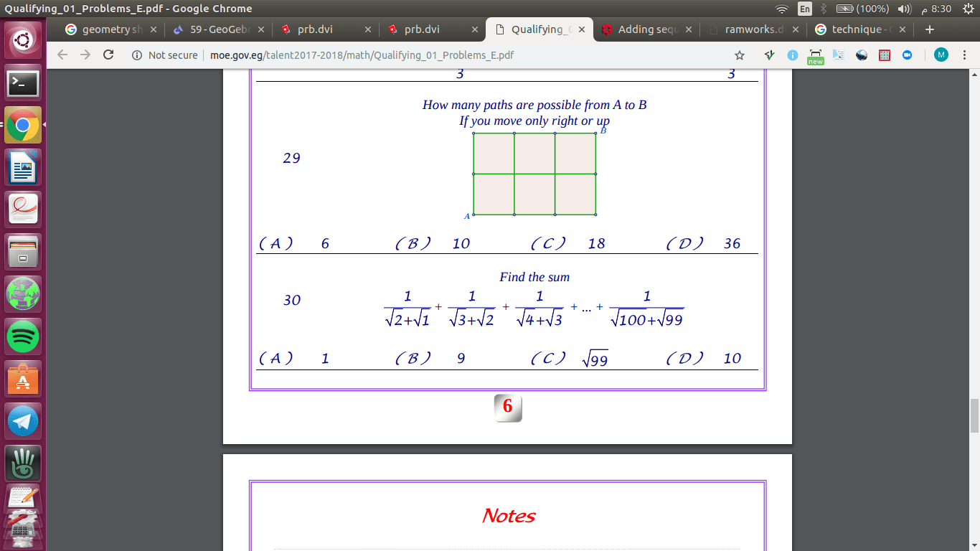Close the technique tab
The height and width of the screenshot is (551, 980).
(903, 29)
